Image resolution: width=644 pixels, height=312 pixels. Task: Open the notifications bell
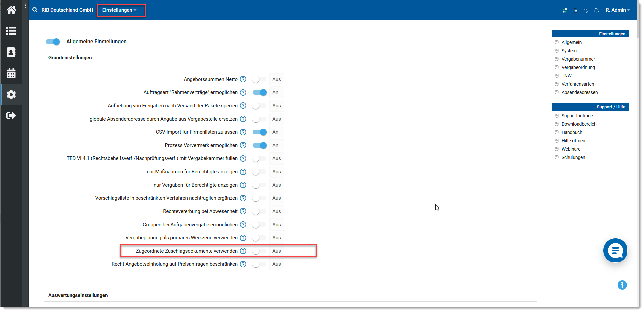[x=596, y=10]
